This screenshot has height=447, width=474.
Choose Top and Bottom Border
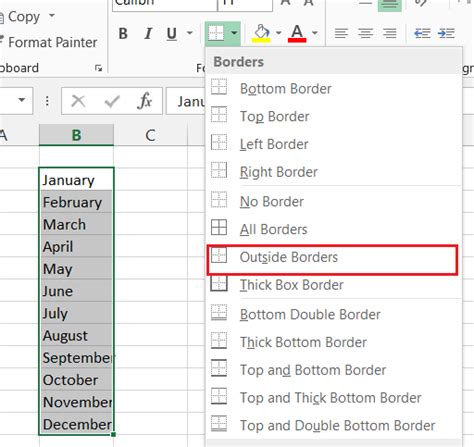coord(334,370)
